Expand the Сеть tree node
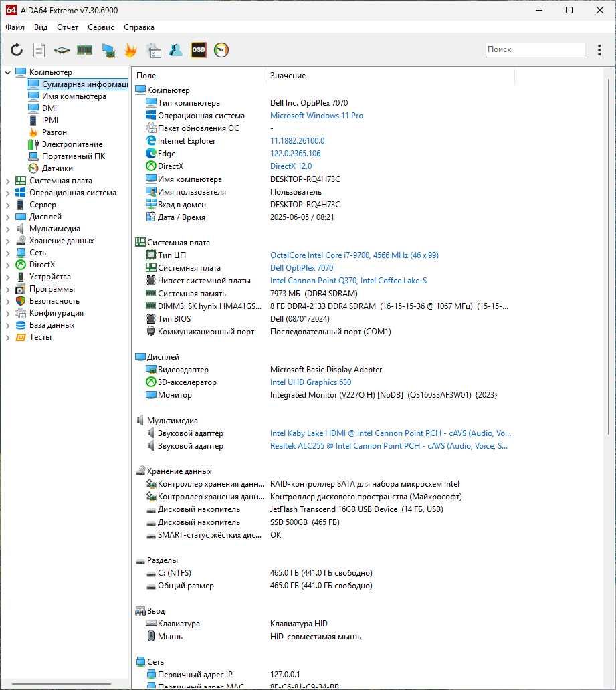Image resolution: width=616 pixels, height=690 pixels. (x=7, y=253)
